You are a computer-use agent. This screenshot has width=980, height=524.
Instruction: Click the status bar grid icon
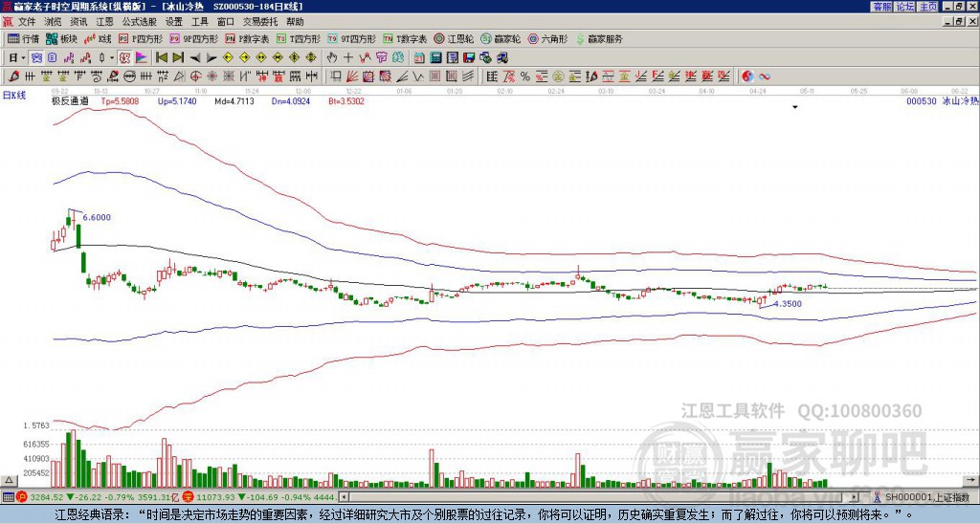(x=8, y=497)
